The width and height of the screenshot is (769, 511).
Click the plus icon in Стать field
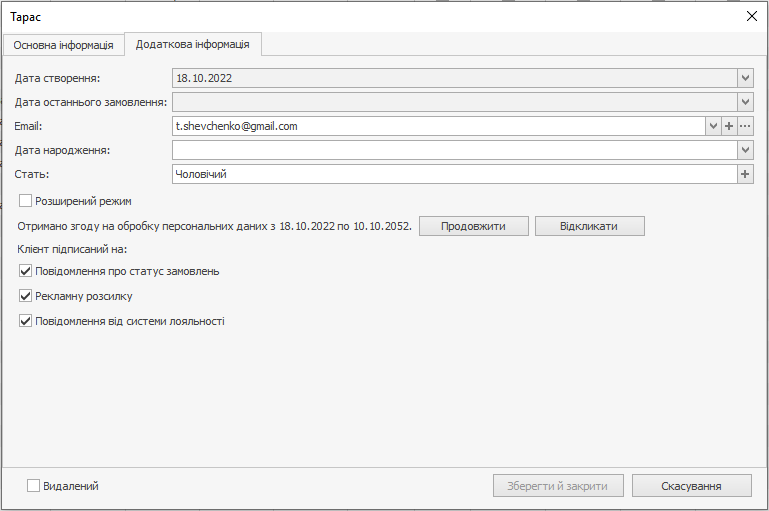(x=745, y=174)
